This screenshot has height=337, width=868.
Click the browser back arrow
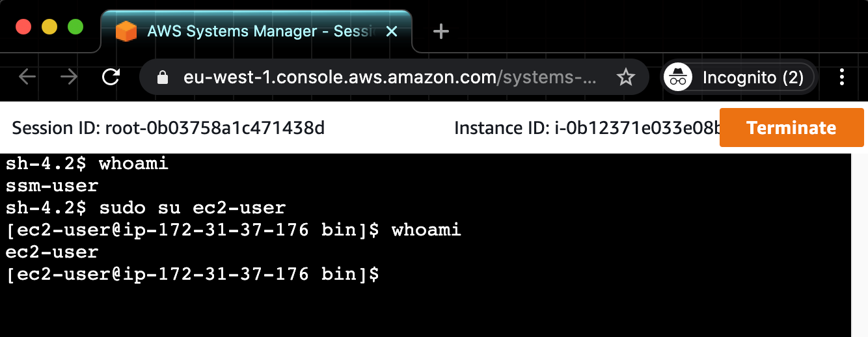(x=27, y=77)
